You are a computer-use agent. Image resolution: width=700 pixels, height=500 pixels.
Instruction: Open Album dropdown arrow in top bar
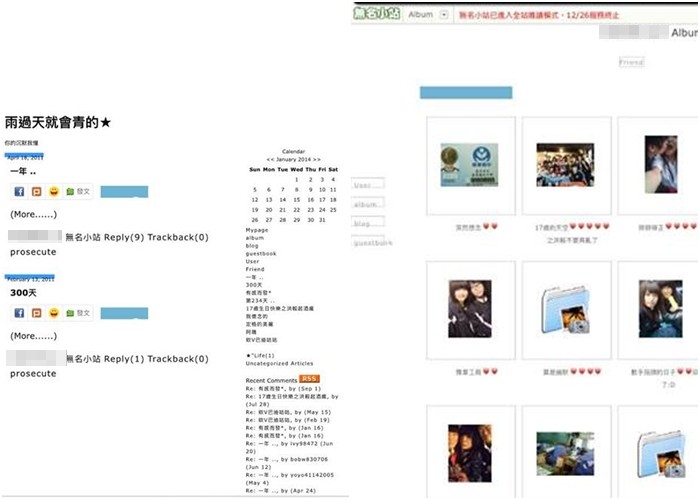(444, 15)
